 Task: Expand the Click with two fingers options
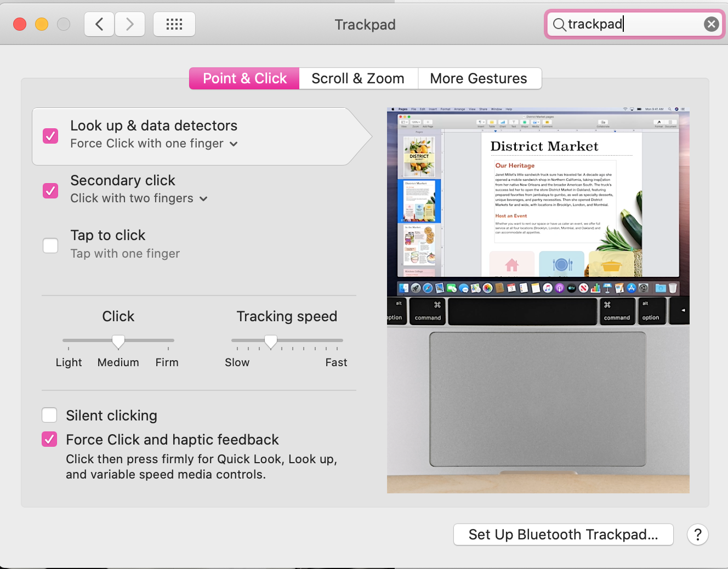click(203, 199)
